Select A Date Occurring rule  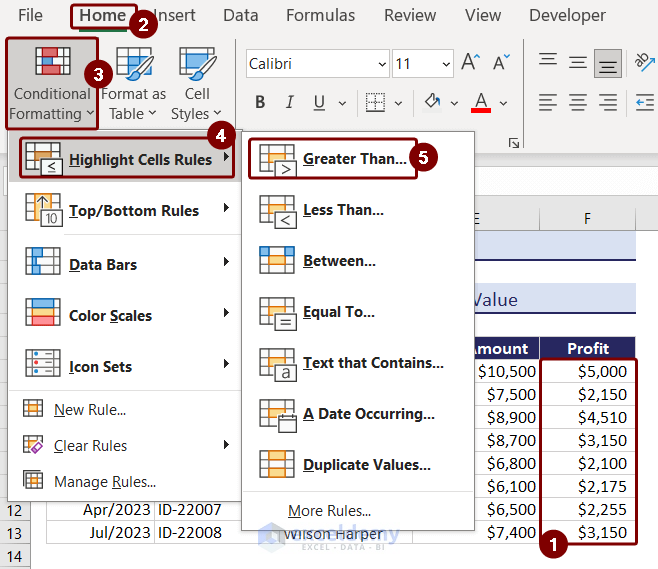point(358,414)
